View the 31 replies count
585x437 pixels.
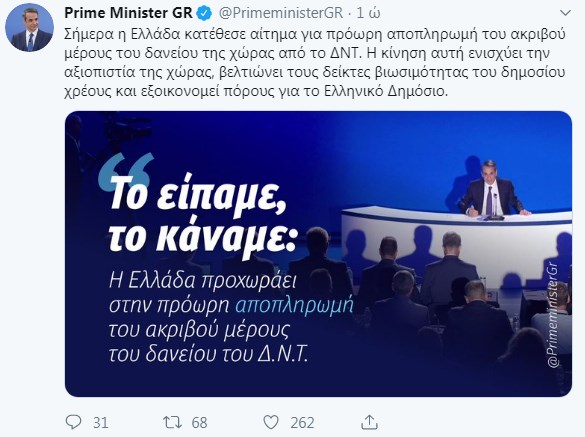[x=100, y=423]
